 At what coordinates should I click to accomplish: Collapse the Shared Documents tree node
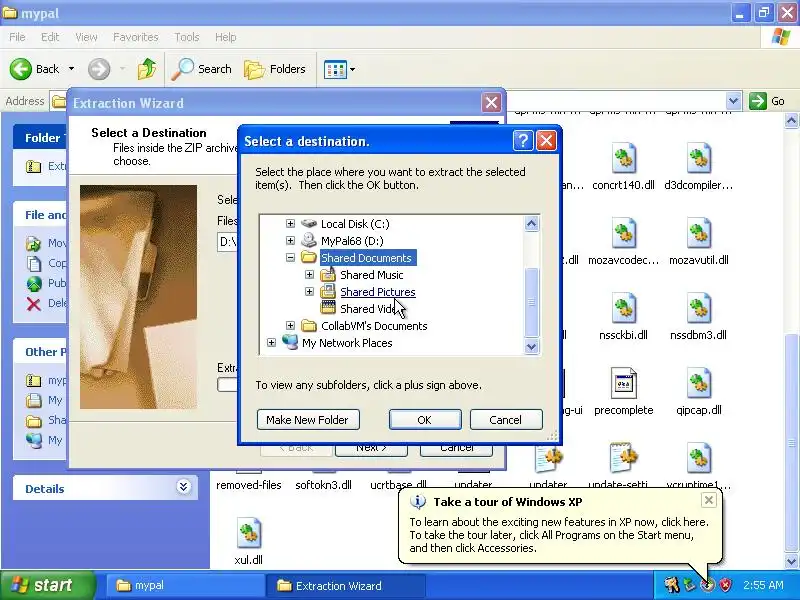click(290, 258)
